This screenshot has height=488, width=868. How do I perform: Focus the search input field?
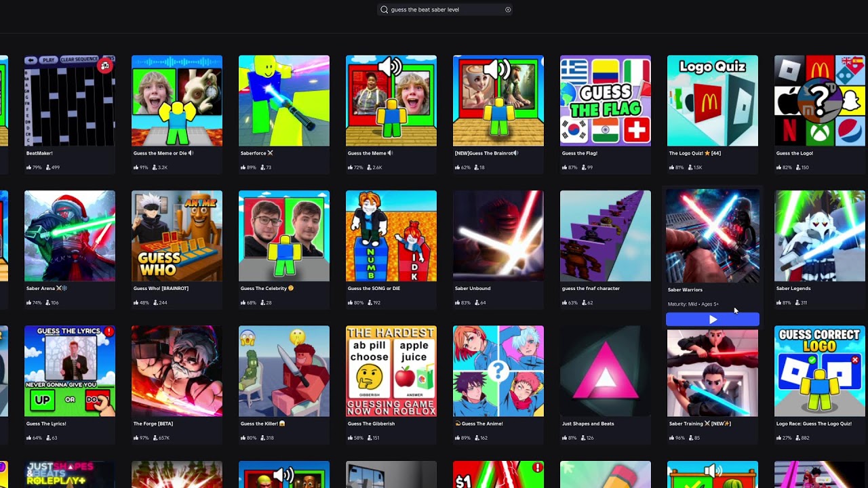[x=445, y=9]
